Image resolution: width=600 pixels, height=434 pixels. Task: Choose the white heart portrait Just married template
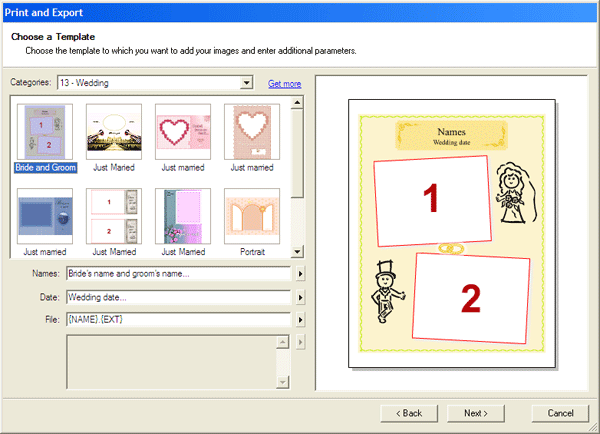[x=252, y=132]
